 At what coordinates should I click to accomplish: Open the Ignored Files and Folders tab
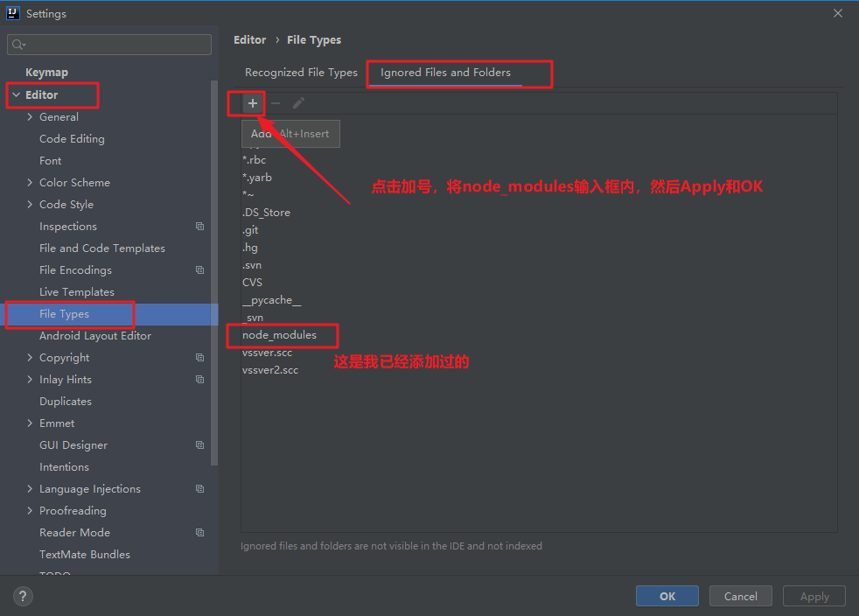pos(446,73)
